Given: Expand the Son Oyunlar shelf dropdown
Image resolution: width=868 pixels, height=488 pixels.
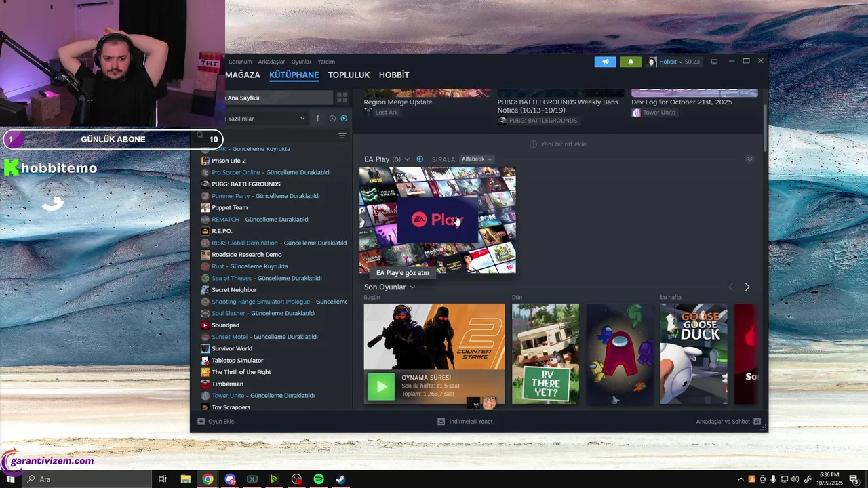Looking at the screenshot, I should click(412, 287).
